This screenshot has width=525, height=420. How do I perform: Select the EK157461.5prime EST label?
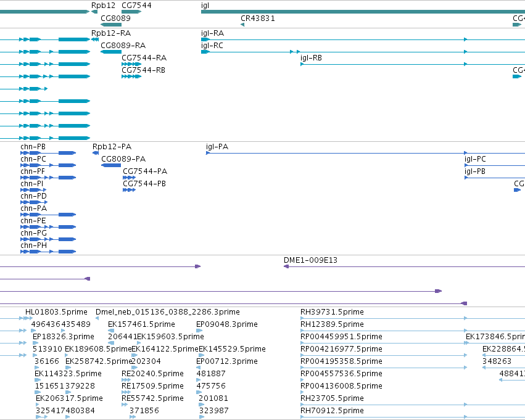141,324
